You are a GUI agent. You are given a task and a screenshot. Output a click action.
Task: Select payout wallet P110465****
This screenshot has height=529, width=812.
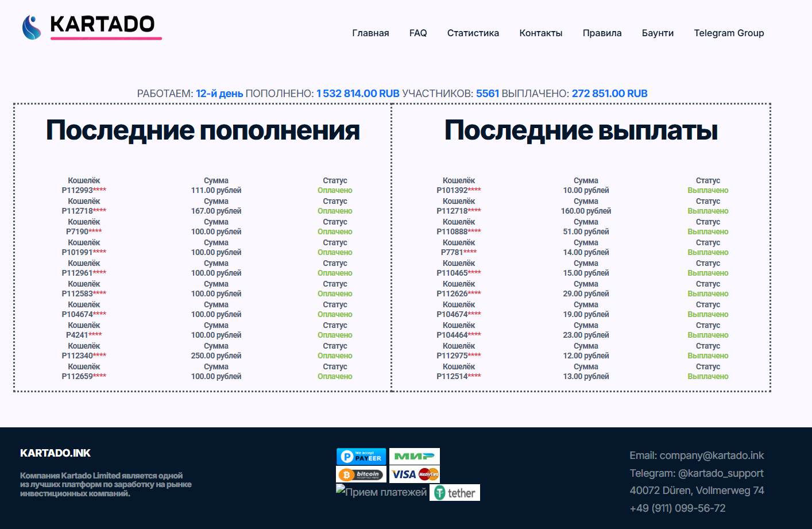(459, 273)
